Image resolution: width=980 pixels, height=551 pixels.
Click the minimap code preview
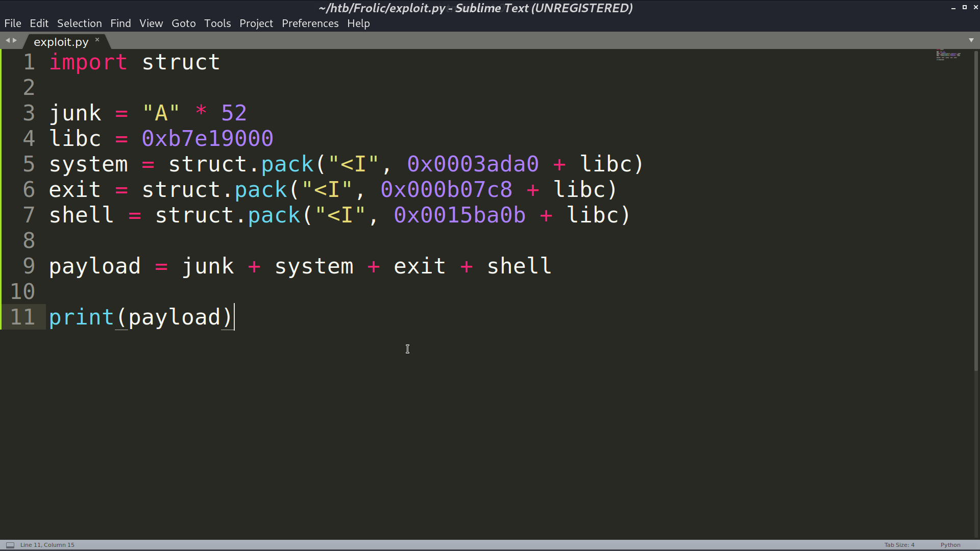click(948, 55)
